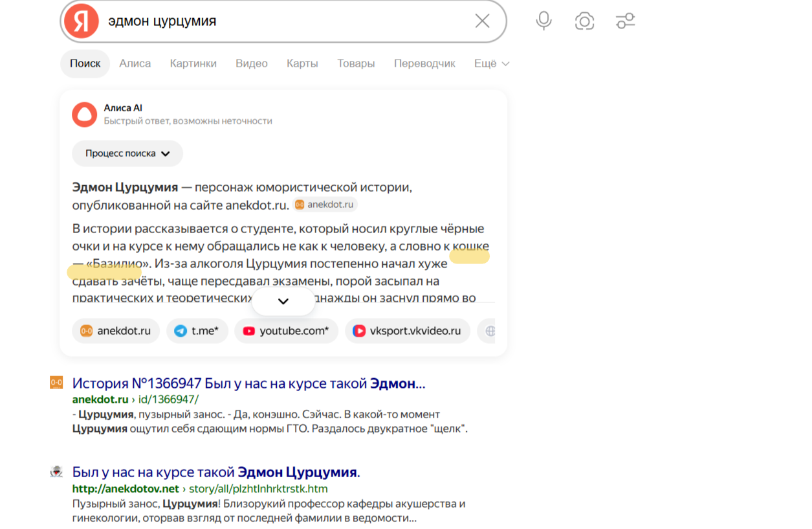Open the youtube.com source chip
Image resolution: width=812 pixels, height=529 pixels.
pyautogui.click(x=286, y=331)
